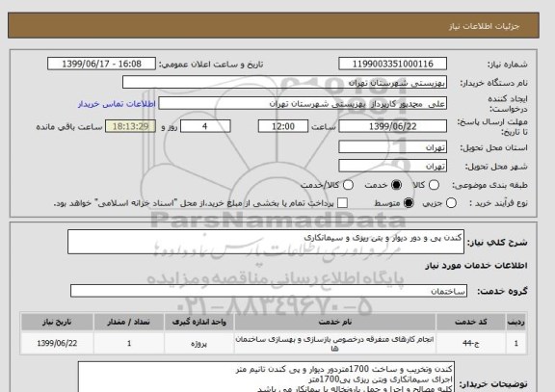Click the طبقه بندی موضوعی label
Image resolution: width=555 pixels, height=392 pixels.
489,185
